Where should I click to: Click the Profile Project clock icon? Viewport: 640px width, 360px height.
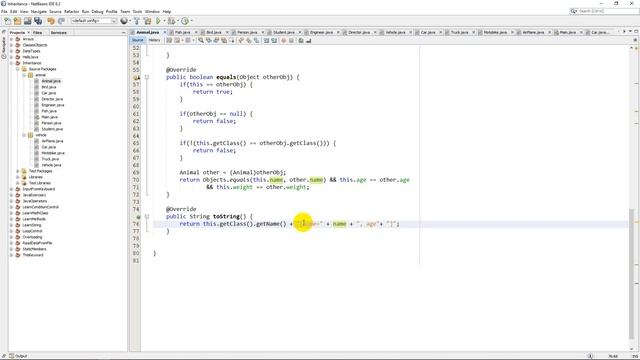[x=185, y=21]
